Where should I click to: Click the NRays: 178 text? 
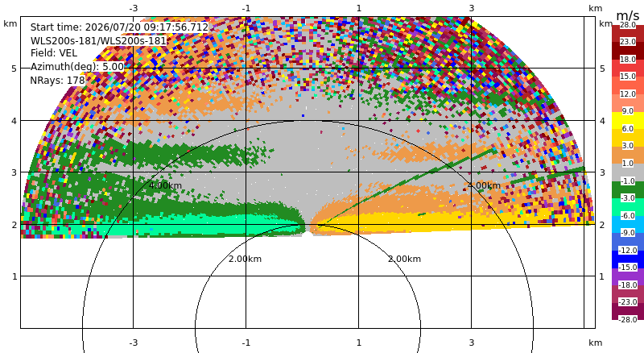(x=57, y=81)
